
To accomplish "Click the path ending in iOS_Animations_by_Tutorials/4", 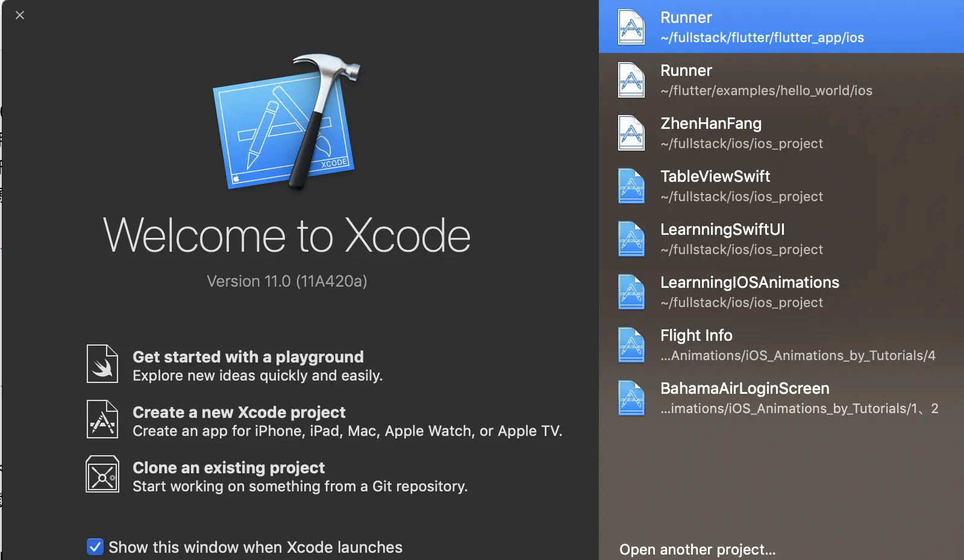I will 798,355.
